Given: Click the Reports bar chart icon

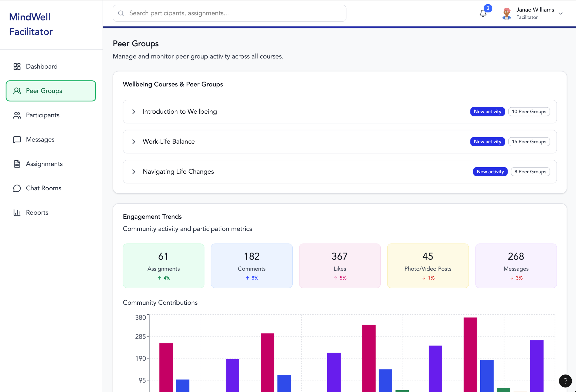Looking at the screenshot, I should [x=17, y=212].
